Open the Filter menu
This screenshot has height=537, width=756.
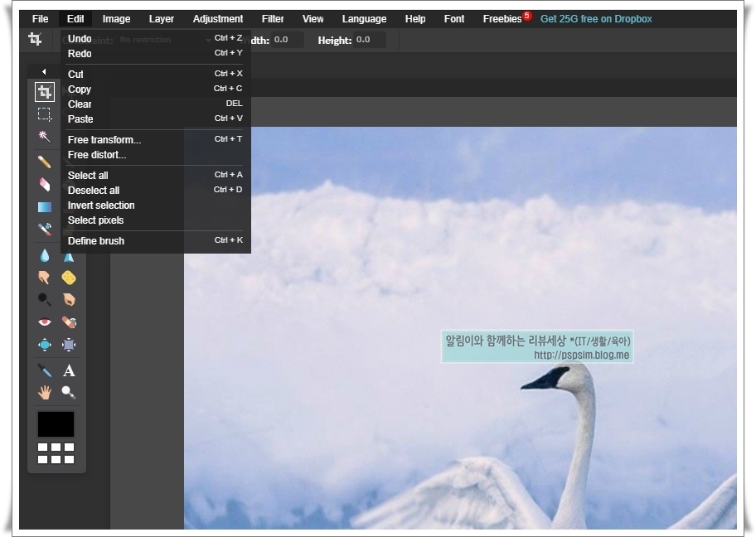click(x=273, y=19)
